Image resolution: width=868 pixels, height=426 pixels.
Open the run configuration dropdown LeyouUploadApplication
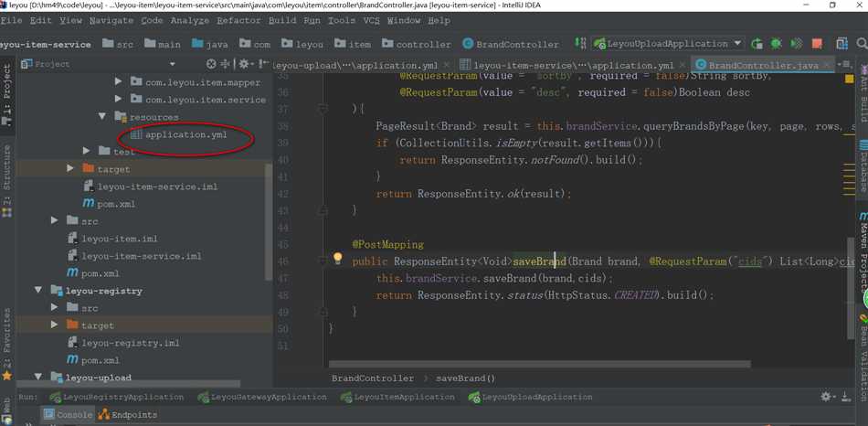point(669,43)
